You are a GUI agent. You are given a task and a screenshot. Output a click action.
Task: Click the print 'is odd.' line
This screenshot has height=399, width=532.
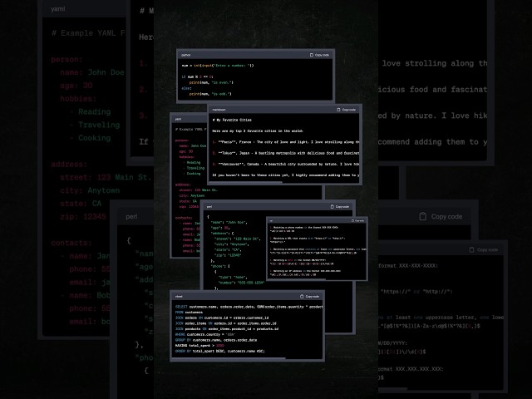[210, 94]
